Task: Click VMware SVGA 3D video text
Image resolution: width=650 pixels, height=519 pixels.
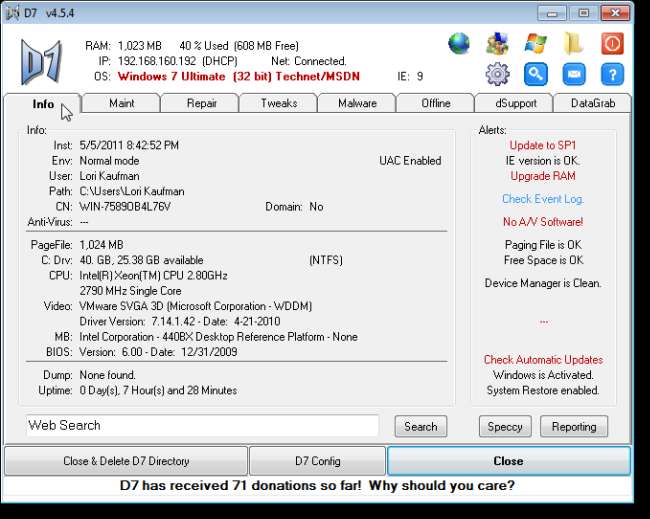Action: (x=196, y=306)
